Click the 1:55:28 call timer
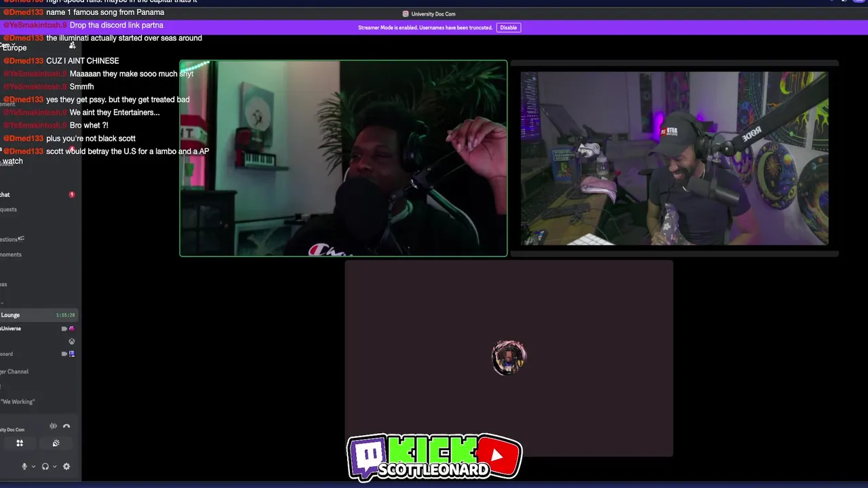This screenshot has height=488, width=868. (x=65, y=315)
